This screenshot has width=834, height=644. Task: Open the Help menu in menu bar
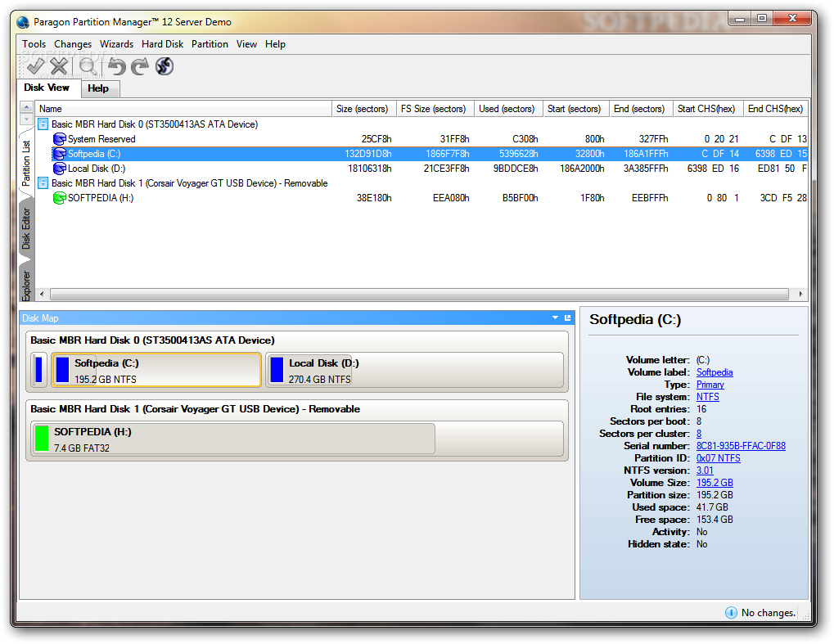[x=276, y=44]
